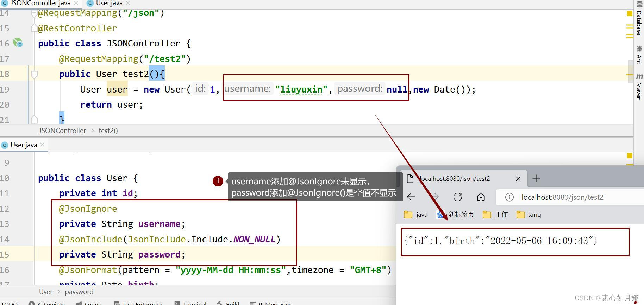This screenshot has width=644, height=305.
Task: Click the NON_NULL constant in @JsonInclude
Action: pyautogui.click(x=254, y=239)
